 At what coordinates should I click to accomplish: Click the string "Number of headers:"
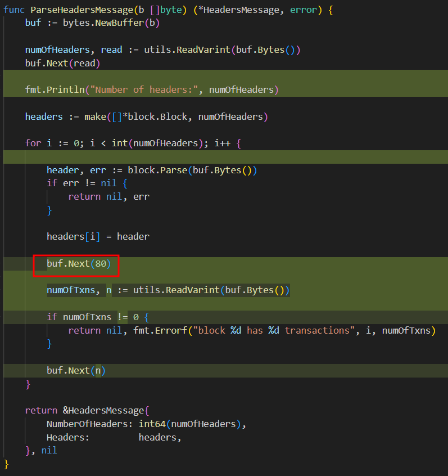click(x=144, y=90)
